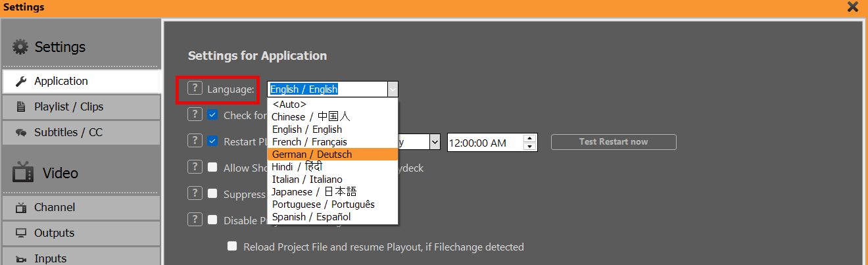Image resolution: width=868 pixels, height=265 pixels.
Task: Uncheck the Check for updates checkbox
Action: (212, 114)
